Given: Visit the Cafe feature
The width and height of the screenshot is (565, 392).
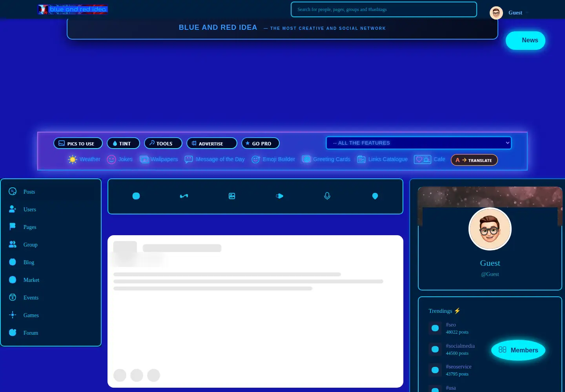Looking at the screenshot, I should point(430,159).
